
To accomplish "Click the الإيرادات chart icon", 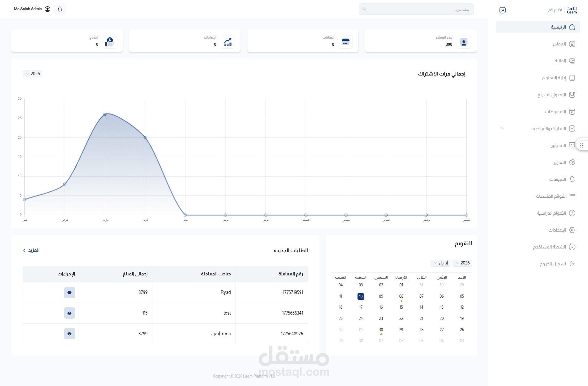I will pos(228,42).
